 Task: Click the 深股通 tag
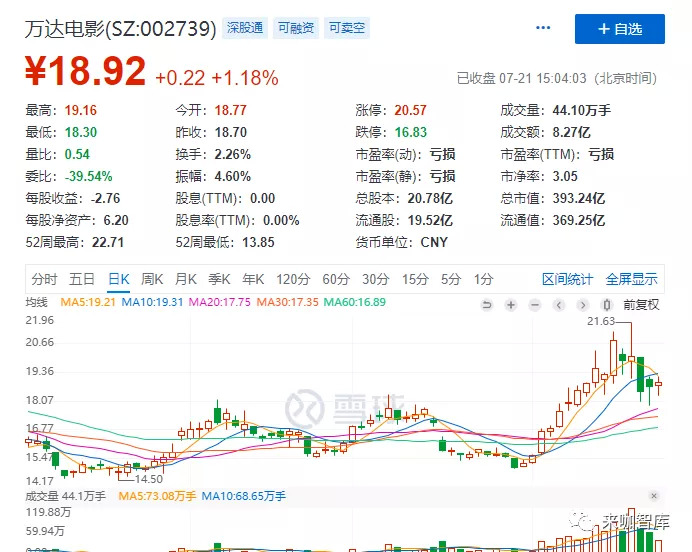[x=245, y=28]
